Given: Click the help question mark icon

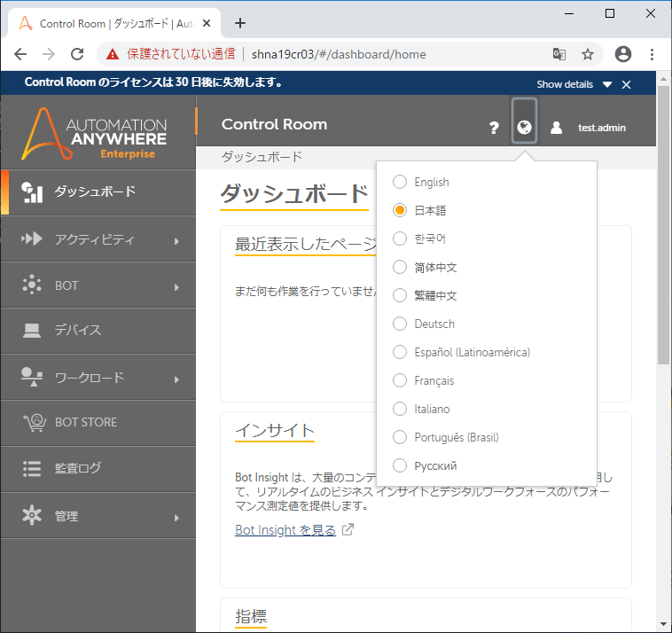Looking at the screenshot, I should tap(494, 128).
